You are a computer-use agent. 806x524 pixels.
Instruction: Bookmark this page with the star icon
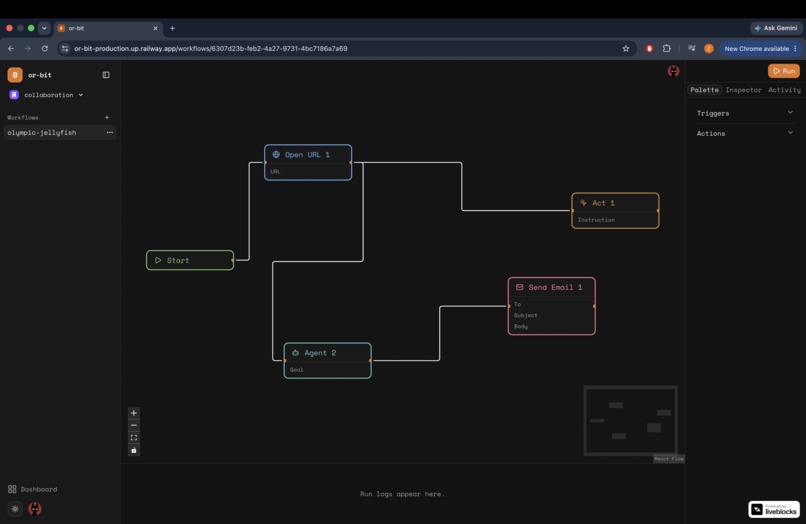[626, 48]
